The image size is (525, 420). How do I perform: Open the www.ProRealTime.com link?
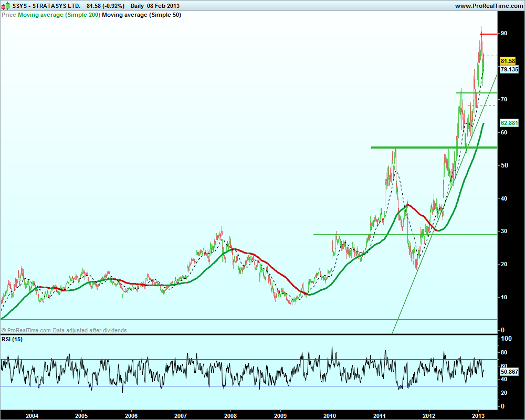click(x=489, y=6)
